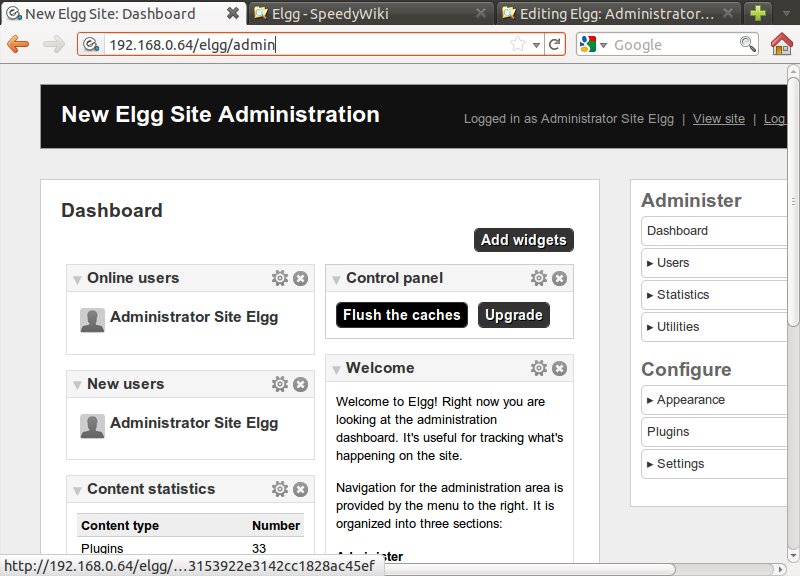Click avatar icon in Online users widget
The height and width of the screenshot is (576, 800).
tap(92, 320)
